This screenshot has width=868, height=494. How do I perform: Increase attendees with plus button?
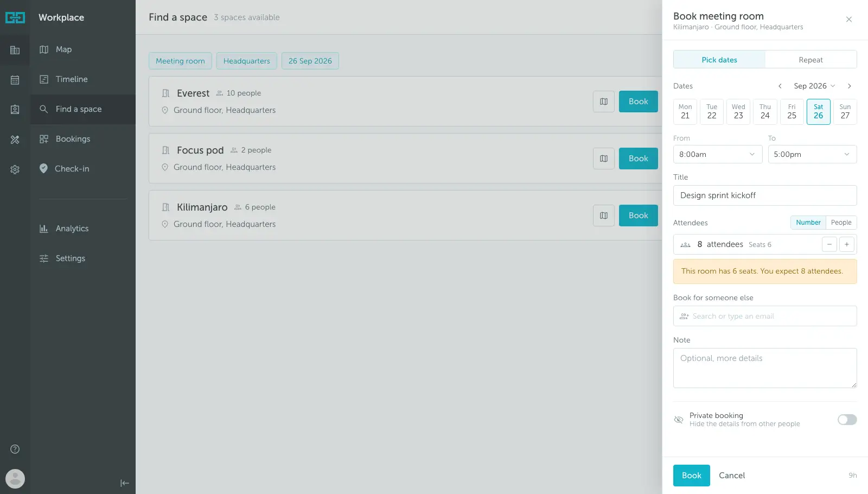point(846,244)
